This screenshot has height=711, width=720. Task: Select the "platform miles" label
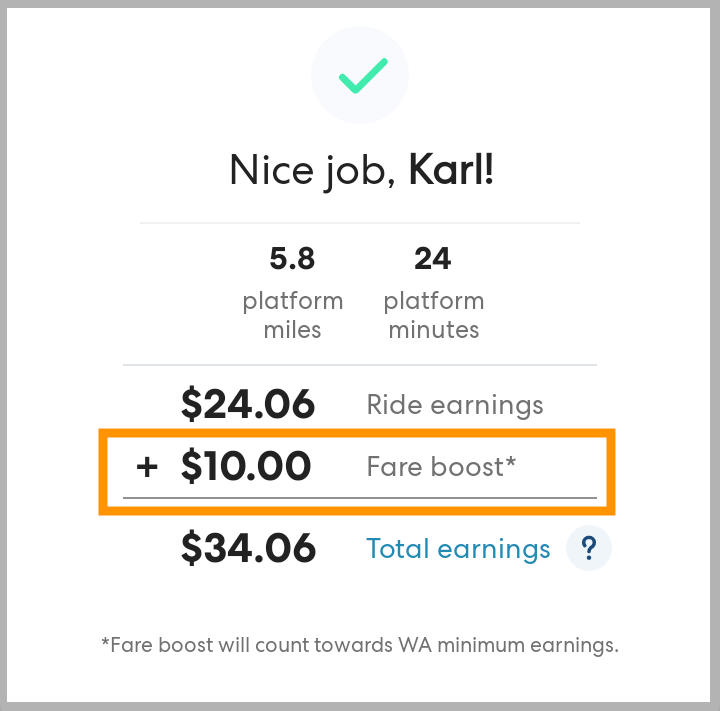pos(292,315)
